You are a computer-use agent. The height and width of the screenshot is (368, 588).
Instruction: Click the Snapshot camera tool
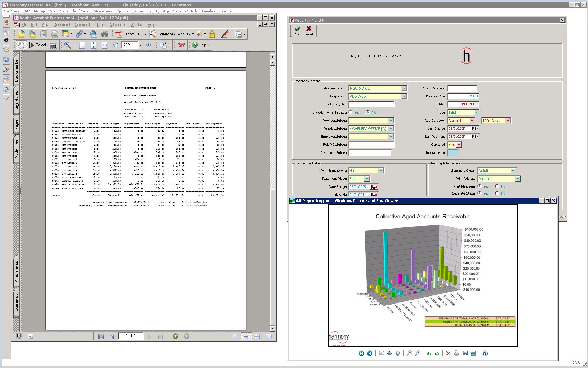click(x=53, y=45)
